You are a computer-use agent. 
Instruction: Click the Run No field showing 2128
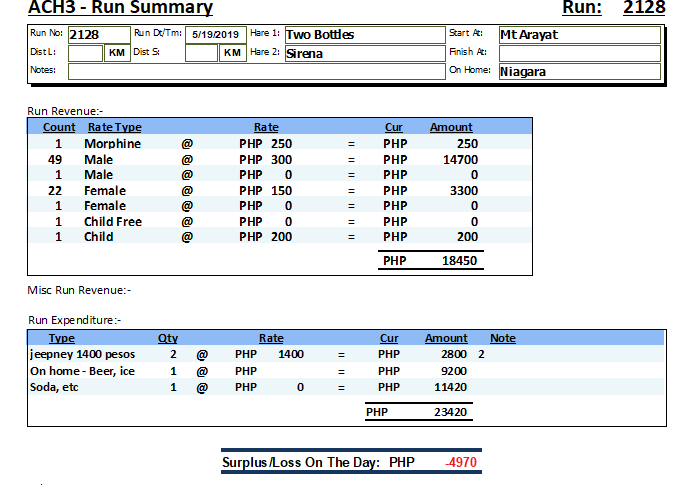[98, 35]
